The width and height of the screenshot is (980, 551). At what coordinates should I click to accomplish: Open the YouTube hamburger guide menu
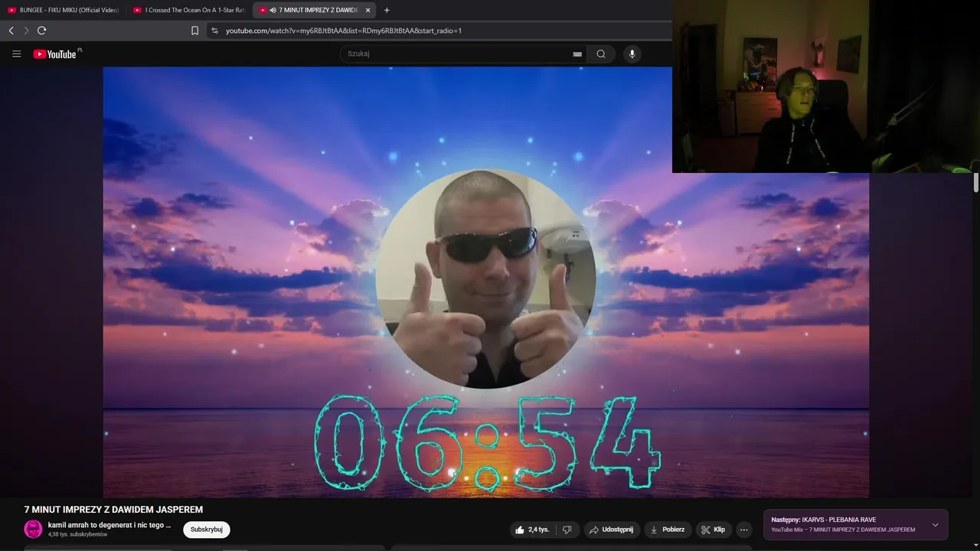pos(16,54)
